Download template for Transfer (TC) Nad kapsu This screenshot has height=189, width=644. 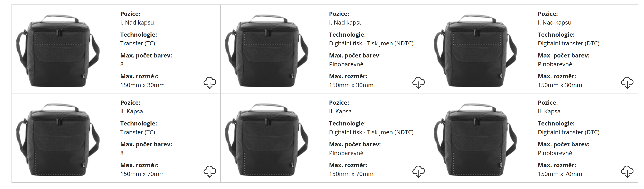[210, 82]
